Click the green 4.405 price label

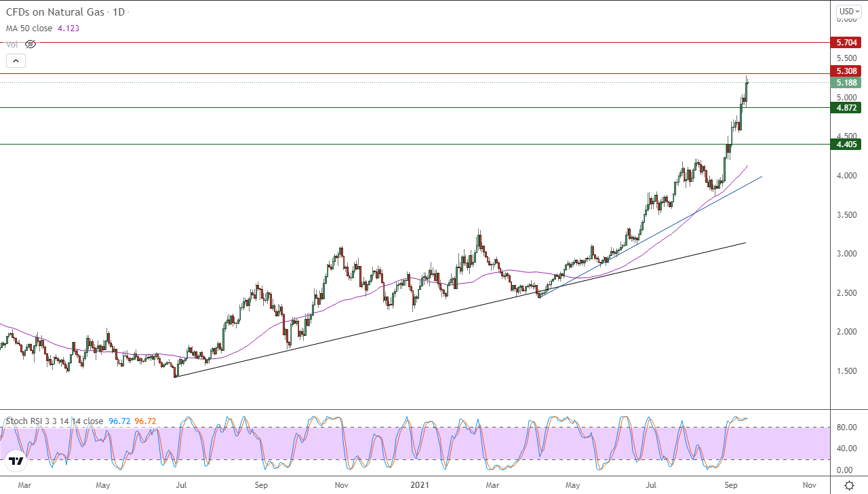coord(847,144)
